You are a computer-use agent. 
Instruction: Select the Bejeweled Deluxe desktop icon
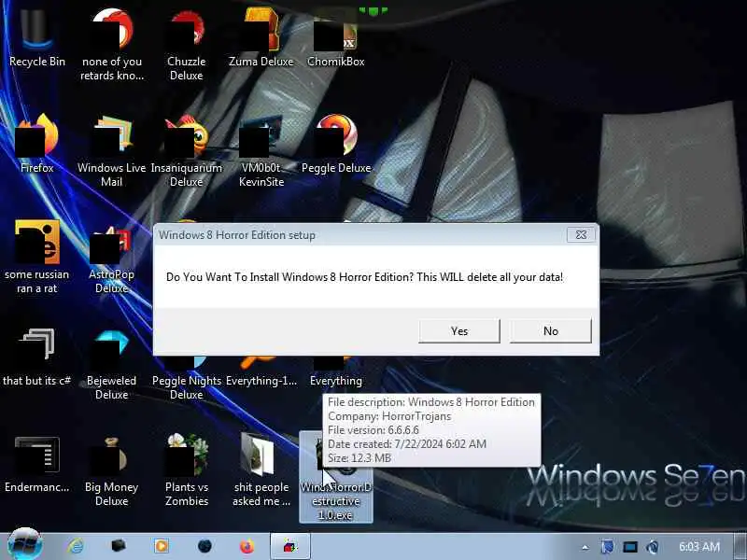click(112, 364)
